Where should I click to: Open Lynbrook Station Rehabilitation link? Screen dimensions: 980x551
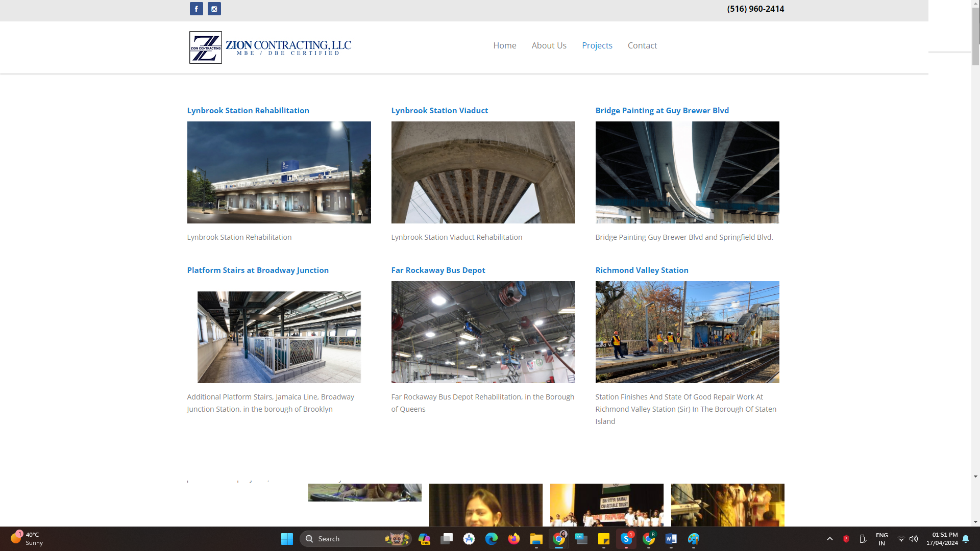248,110
